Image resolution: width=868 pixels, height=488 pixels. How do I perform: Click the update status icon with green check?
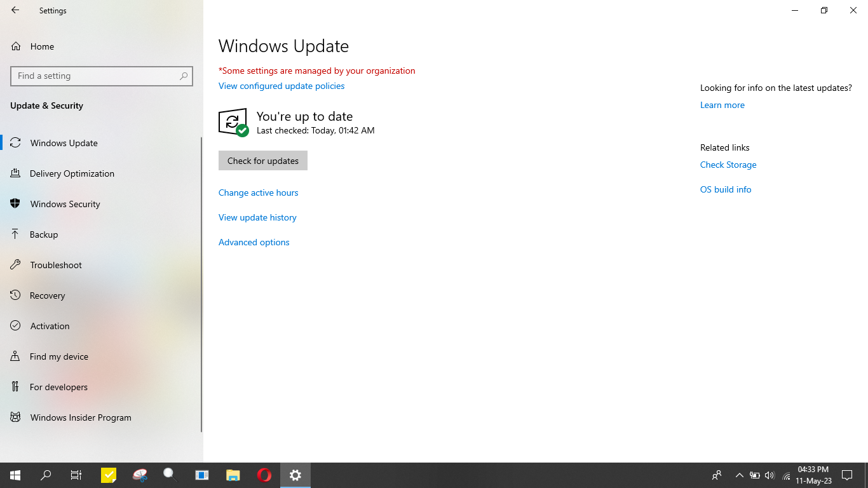[x=233, y=122]
